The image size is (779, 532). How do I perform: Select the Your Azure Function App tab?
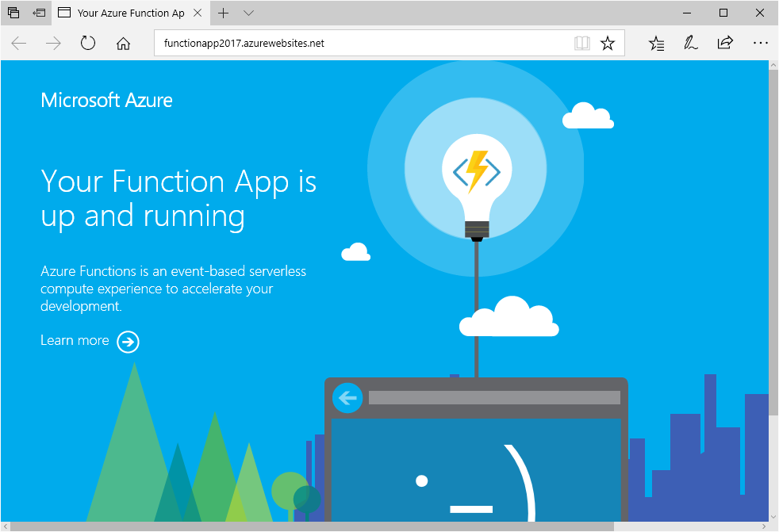point(127,13)
